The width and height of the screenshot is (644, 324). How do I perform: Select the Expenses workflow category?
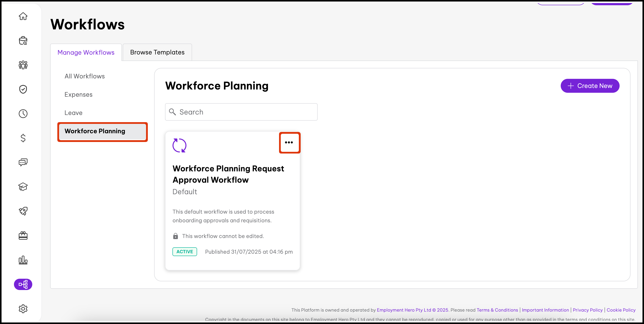[x=78, y=94]
